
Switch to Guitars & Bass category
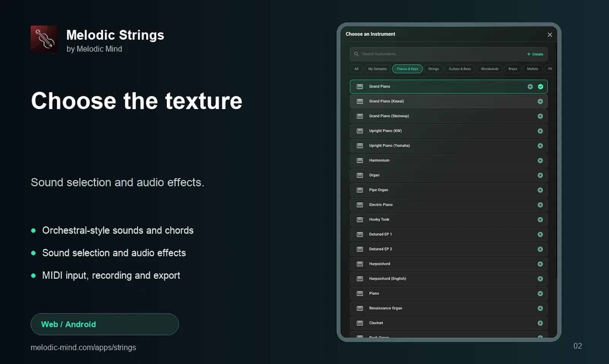(459, 69)
